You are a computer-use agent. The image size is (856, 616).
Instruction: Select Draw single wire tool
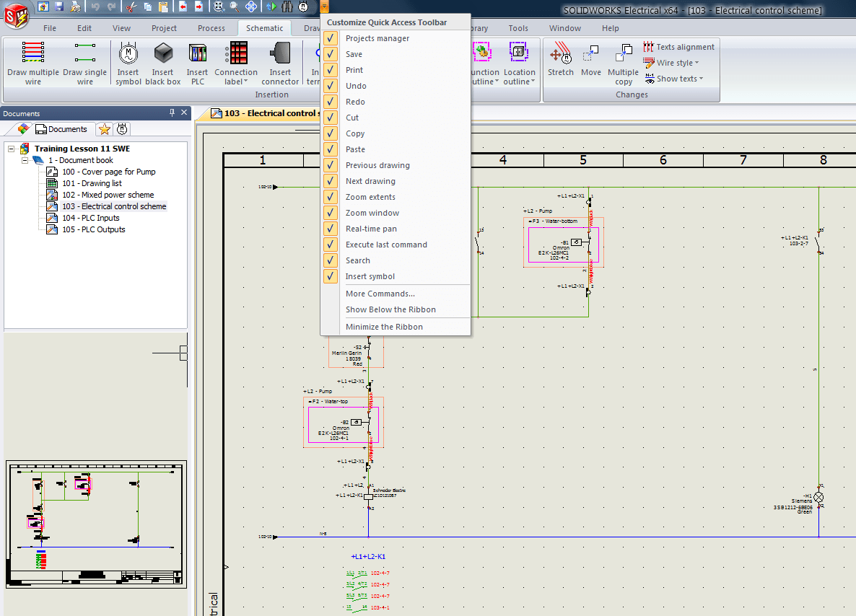pos(84,63)
